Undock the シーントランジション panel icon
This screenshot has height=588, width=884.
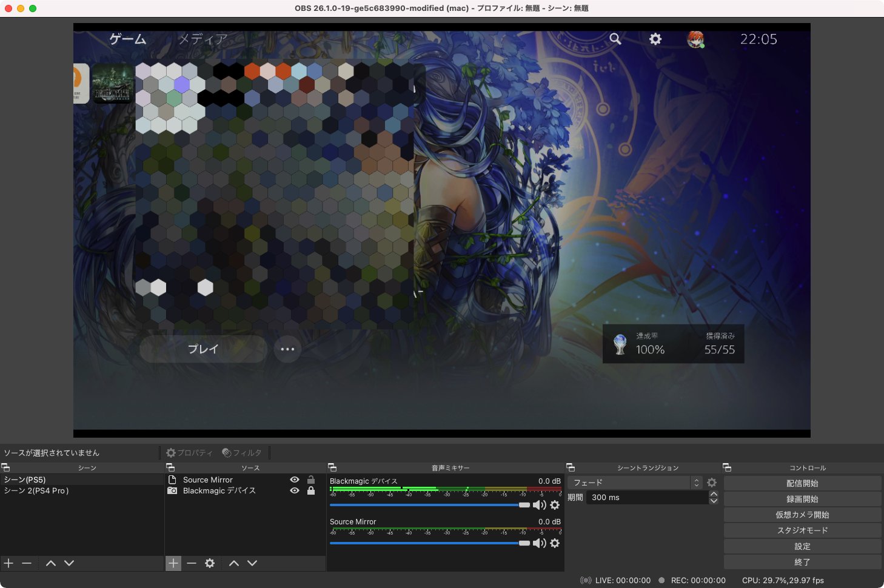point(571,467)
